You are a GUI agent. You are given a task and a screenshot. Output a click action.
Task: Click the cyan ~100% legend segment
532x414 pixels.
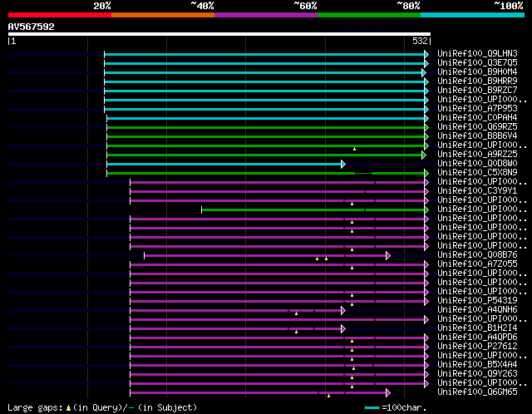coord(472,15)
